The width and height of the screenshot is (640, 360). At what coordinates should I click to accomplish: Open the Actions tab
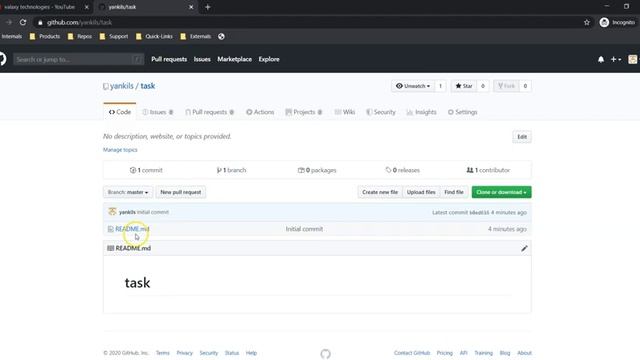(260, 112)
